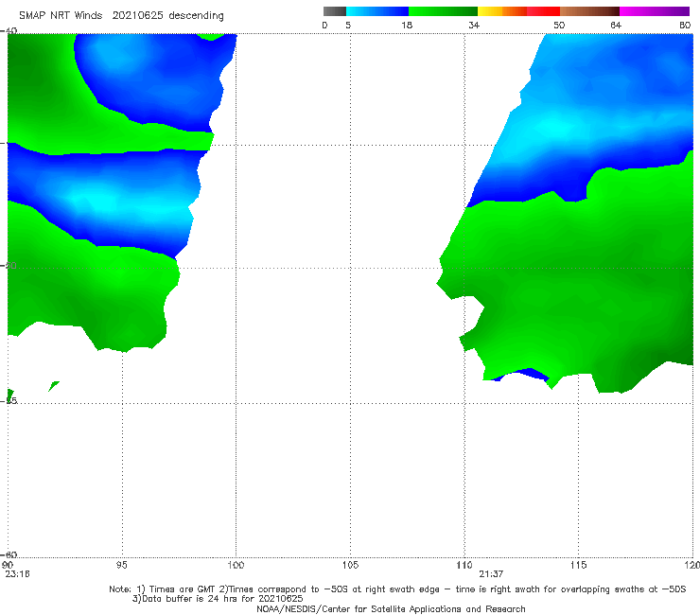Select the red segment of the colorbar
The height and width of the screenshot is (615, 700).
(x=543, y=11)
